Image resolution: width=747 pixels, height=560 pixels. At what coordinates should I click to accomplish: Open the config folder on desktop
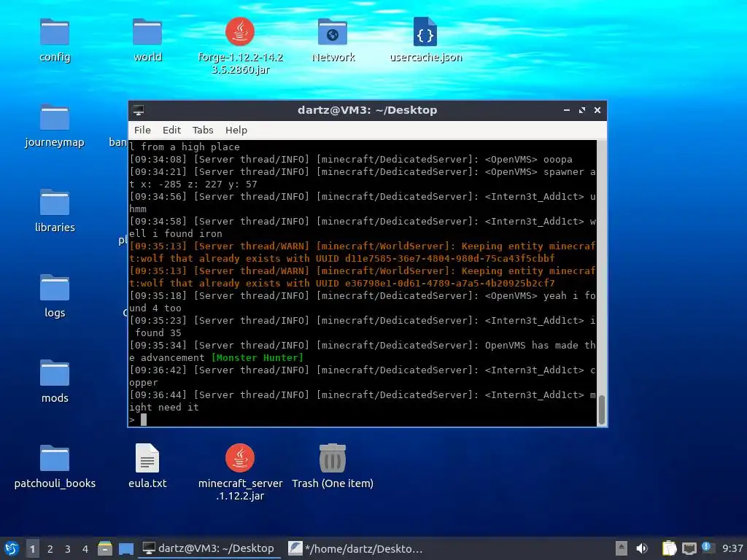click(x=55, y=34)
